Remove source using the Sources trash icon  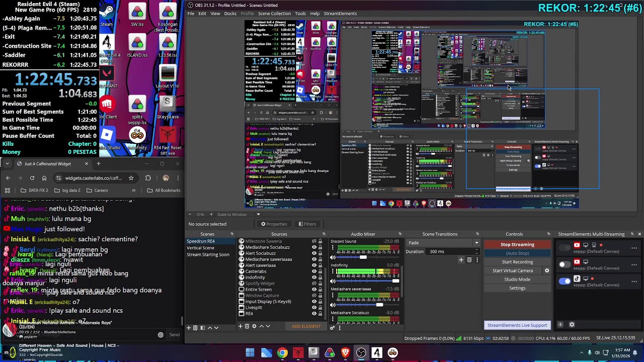pyautogui.click(x=247, y=326)
